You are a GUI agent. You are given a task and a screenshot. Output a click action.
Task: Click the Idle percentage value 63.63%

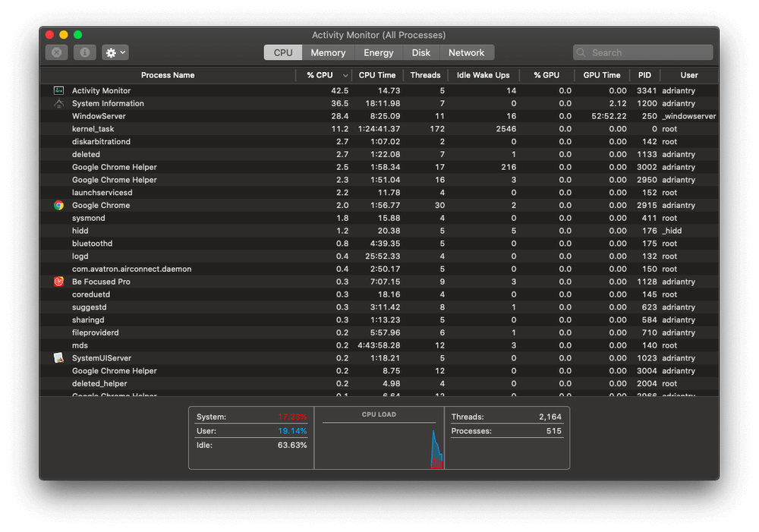[x=292, y=445]
